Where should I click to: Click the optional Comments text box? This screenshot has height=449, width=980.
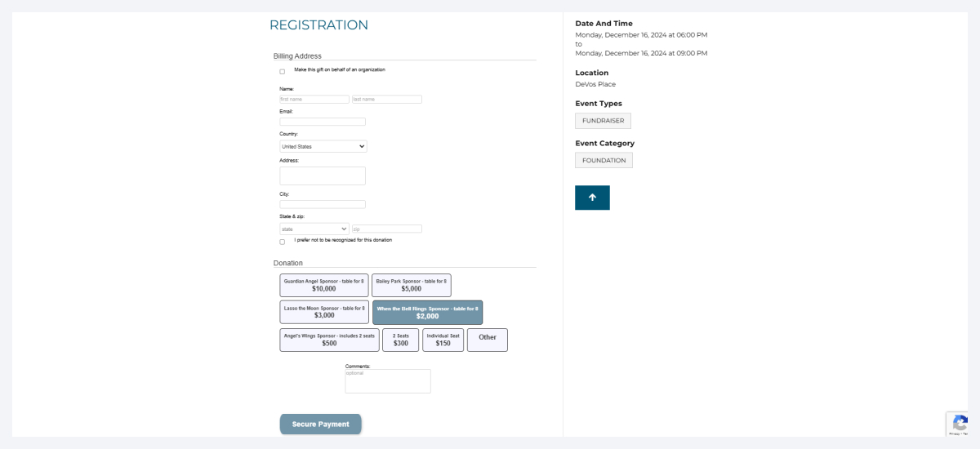[388, 381]
